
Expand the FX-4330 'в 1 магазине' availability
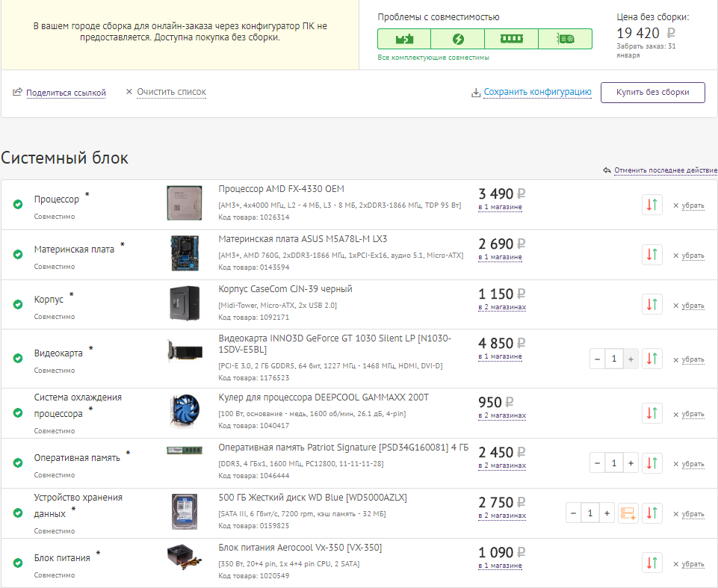click(x=500, y=207)
